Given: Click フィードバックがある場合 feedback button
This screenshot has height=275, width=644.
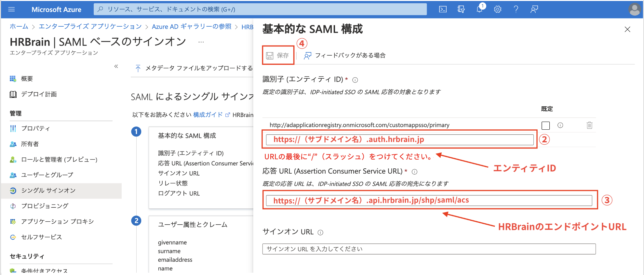Looking at the screenshot, I should pyautogui.click(x=345, y=56).
